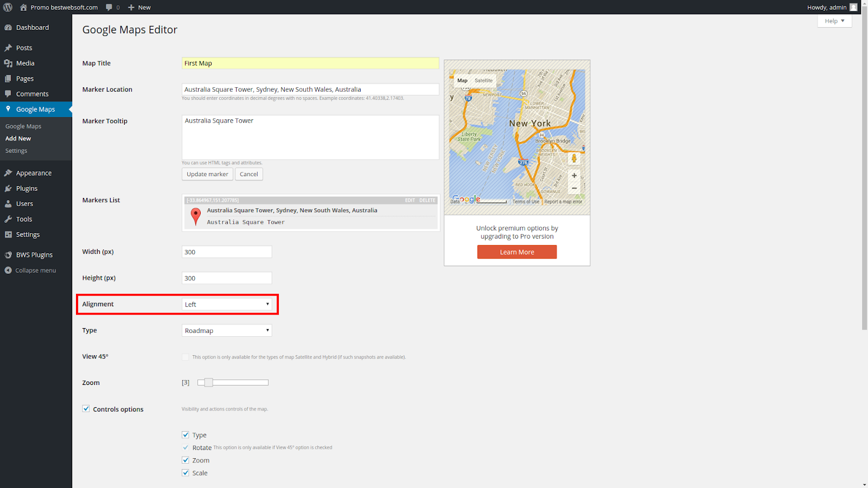The image size is (868, 488).
Task: Expand the Help dropdown tab
Action: click(834, 21)
